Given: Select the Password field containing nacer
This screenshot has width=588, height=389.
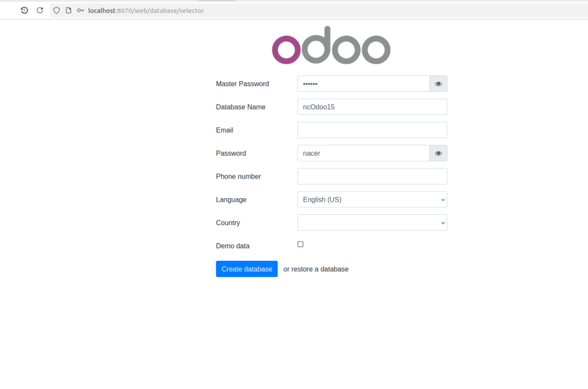Looking at the screenshot, I should tap(363, 153).
